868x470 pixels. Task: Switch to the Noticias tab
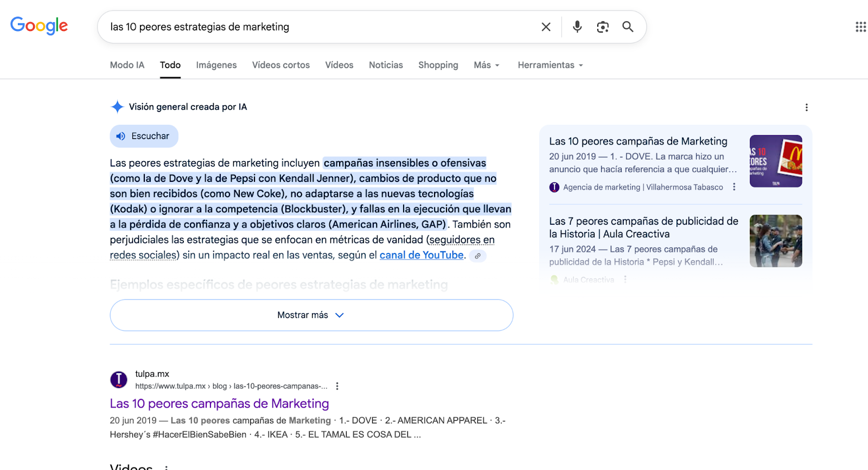pyautogui.click(x=386, y=65)
